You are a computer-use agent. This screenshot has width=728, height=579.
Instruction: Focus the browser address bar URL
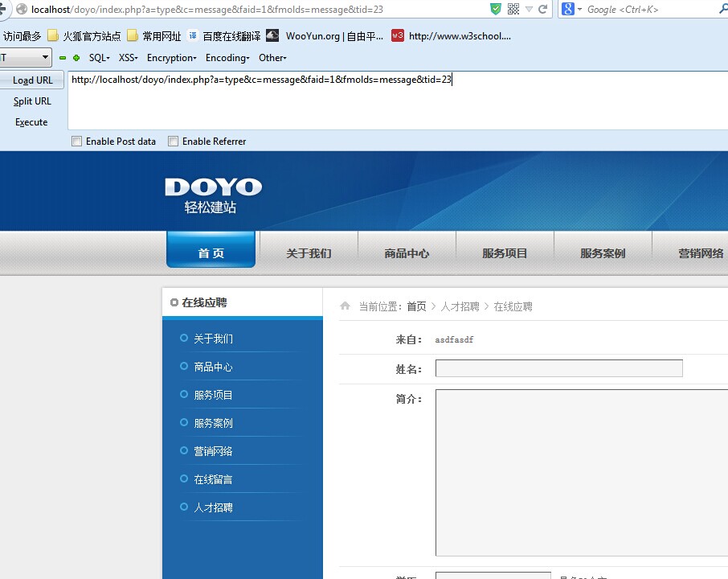pyautogui.click(x=207, y=10)
